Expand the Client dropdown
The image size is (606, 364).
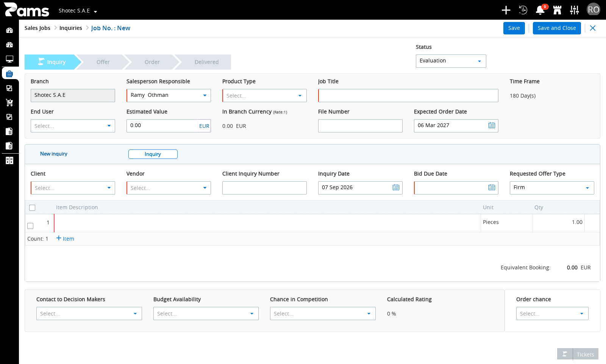pyautogui.click(x=109, y=188)
